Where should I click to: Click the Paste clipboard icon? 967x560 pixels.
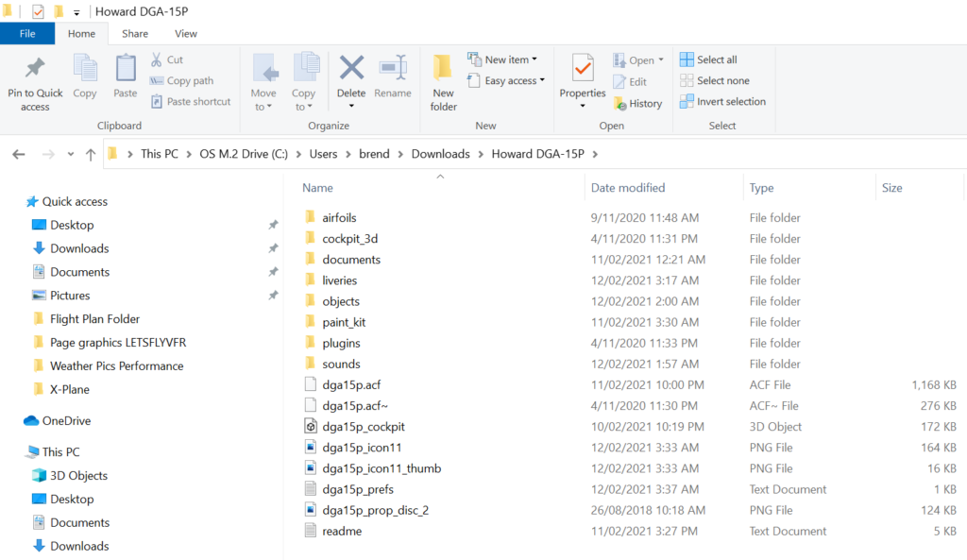click(x=126, y=68)
